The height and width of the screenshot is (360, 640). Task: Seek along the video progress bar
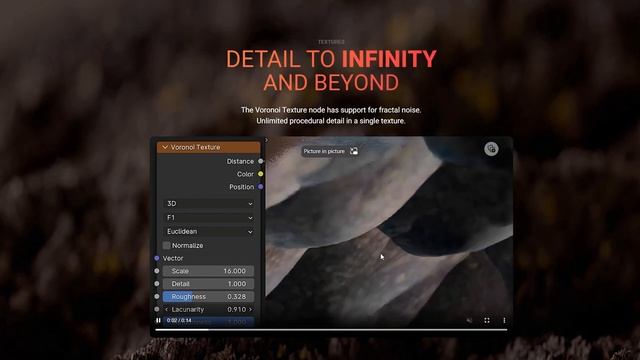point(331,329)
